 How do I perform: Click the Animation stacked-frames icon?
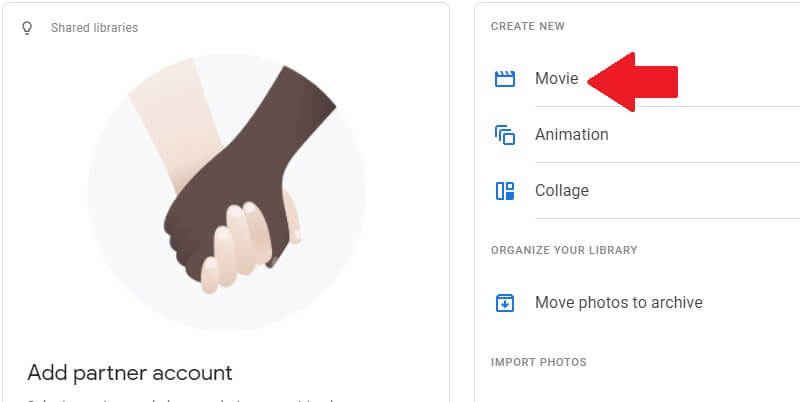tap(505, 135)
